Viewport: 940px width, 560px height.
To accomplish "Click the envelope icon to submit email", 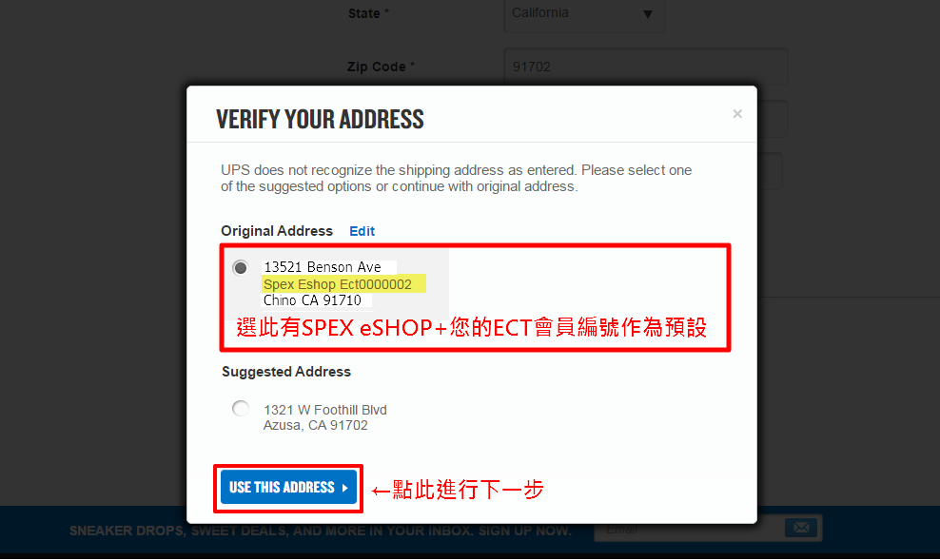I will (801, 528).
